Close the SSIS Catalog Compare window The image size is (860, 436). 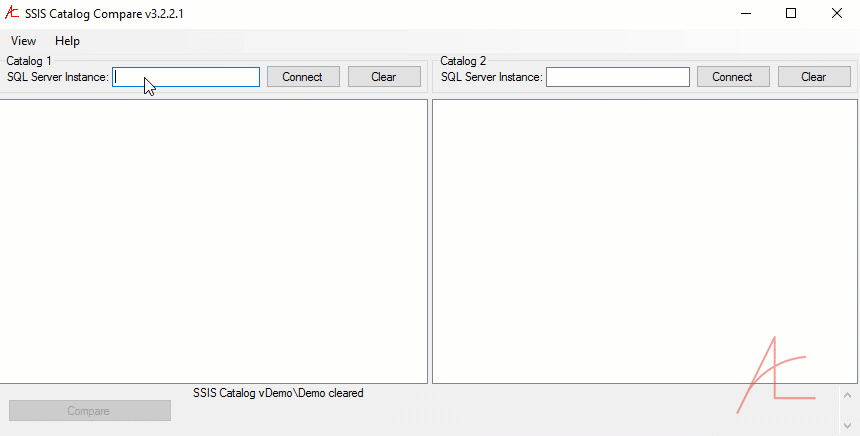point(837,13)
